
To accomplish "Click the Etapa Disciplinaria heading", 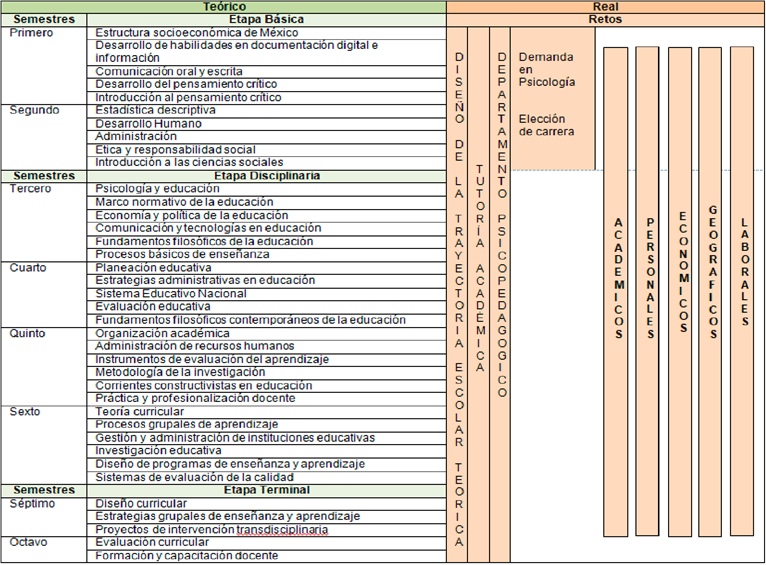I will tap(266, 175).
